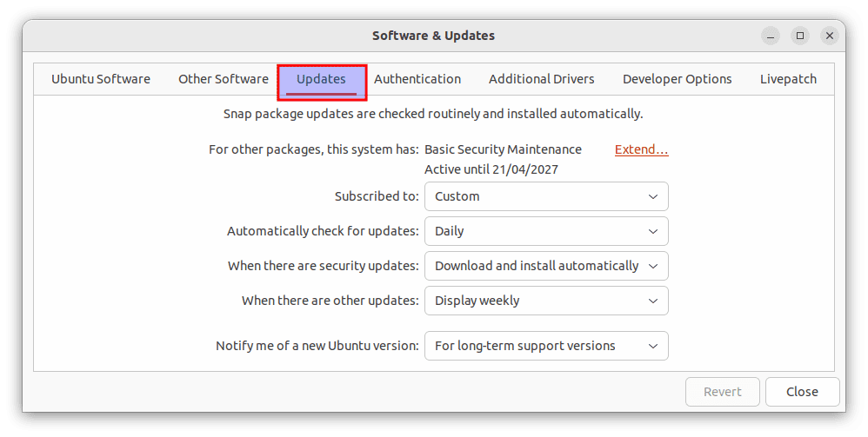Click the 'Software & Updates' window title
Screen dimensions: 868x437
pyautogui.click(x=433, y=36)
